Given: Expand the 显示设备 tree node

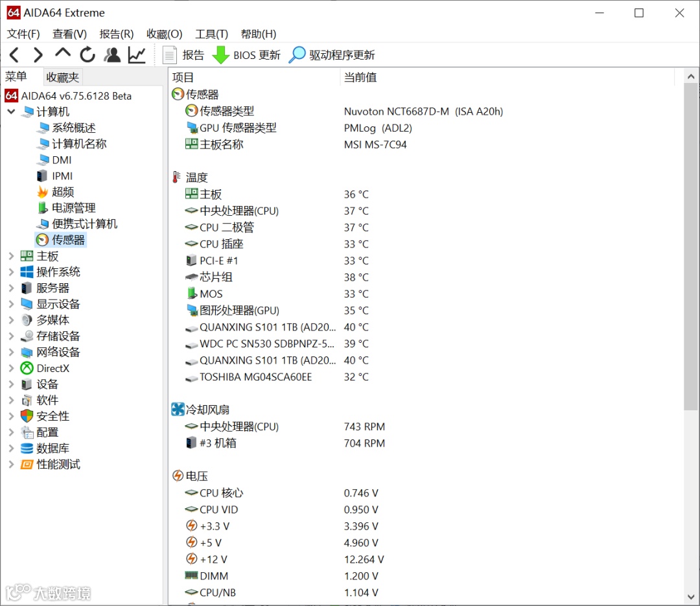Looking at the screenshot, I should tap(11, 304).
